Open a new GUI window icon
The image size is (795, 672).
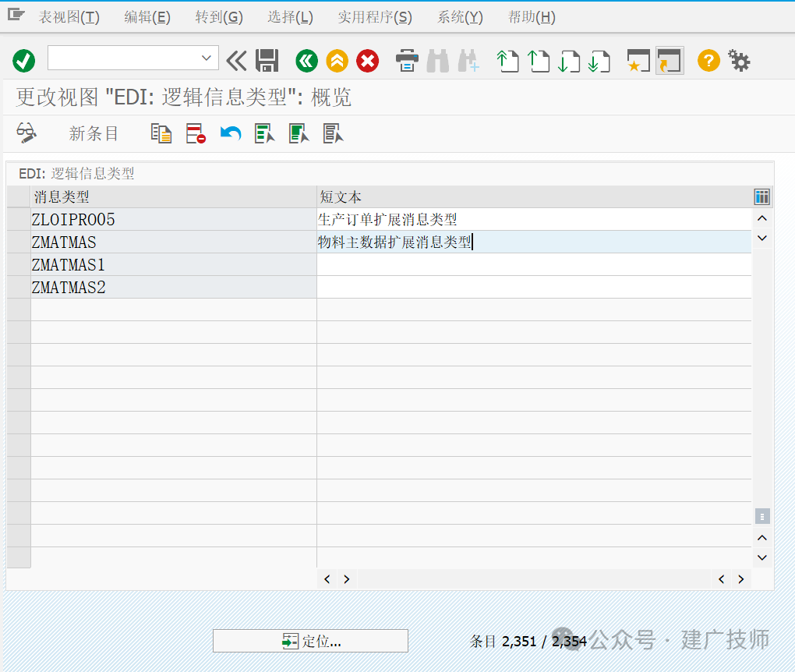pos(639,62)
